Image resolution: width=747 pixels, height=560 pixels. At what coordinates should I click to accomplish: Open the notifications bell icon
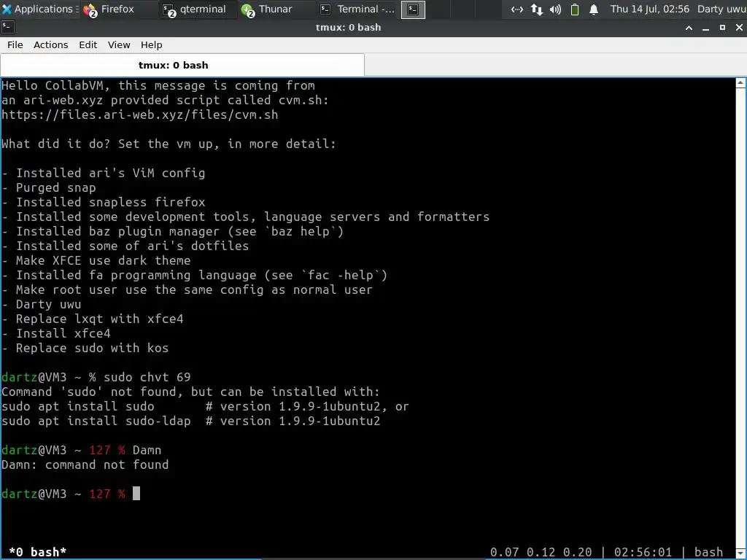594,9
